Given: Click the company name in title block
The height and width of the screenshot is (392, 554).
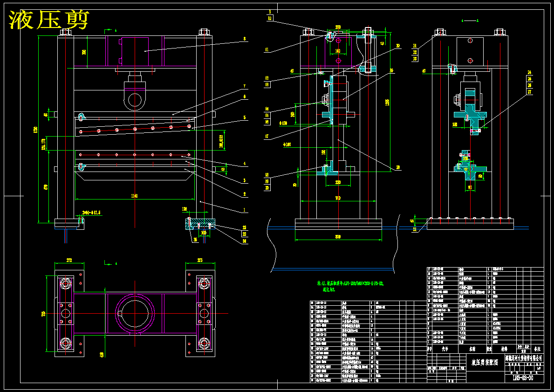Looking at the screenshot, I should (x=523, y=358).
